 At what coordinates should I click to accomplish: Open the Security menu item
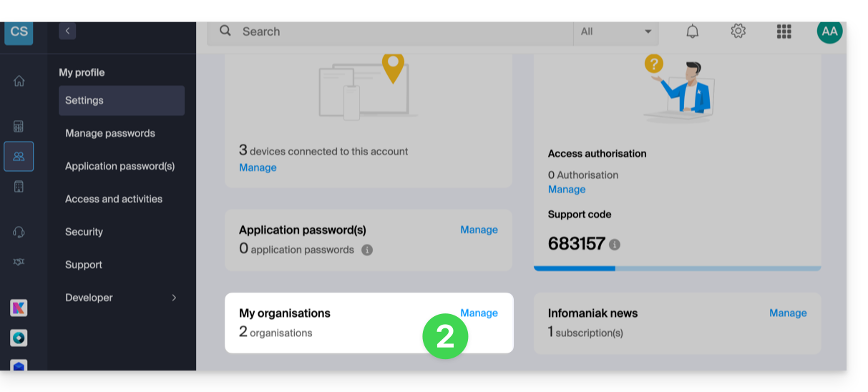pos(84,232)
